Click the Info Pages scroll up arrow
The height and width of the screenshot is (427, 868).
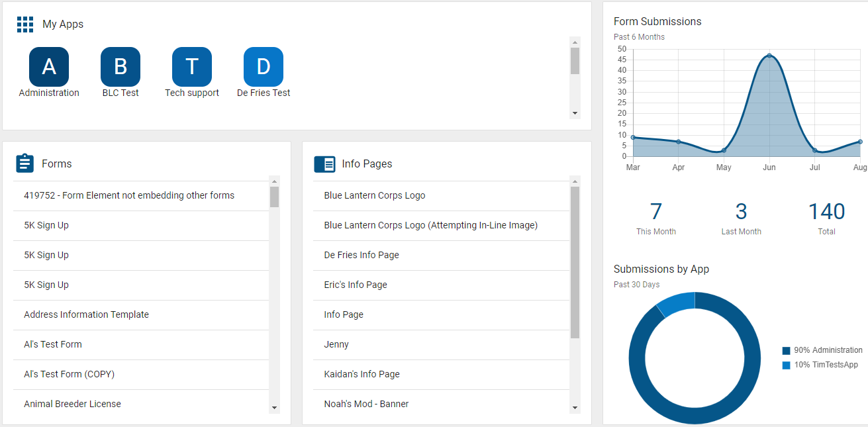click(575, 181)
